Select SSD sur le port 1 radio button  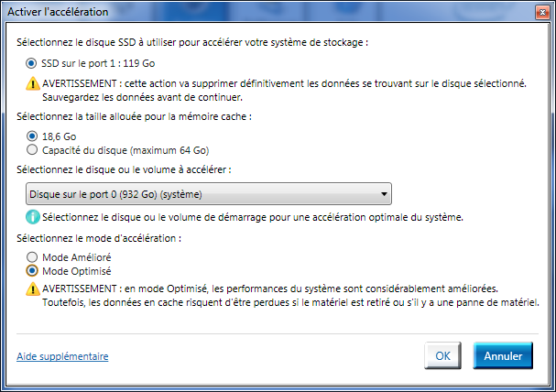[34, 63]
